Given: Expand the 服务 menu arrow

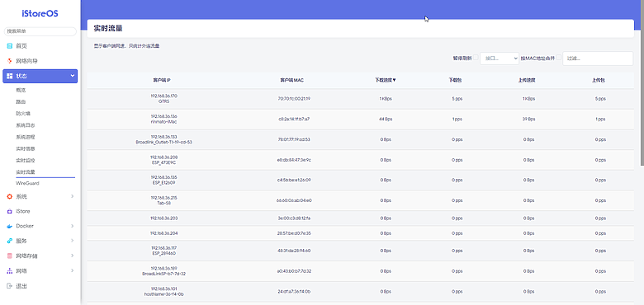Looking at the screenshot, I should click(x=73, y=241).
